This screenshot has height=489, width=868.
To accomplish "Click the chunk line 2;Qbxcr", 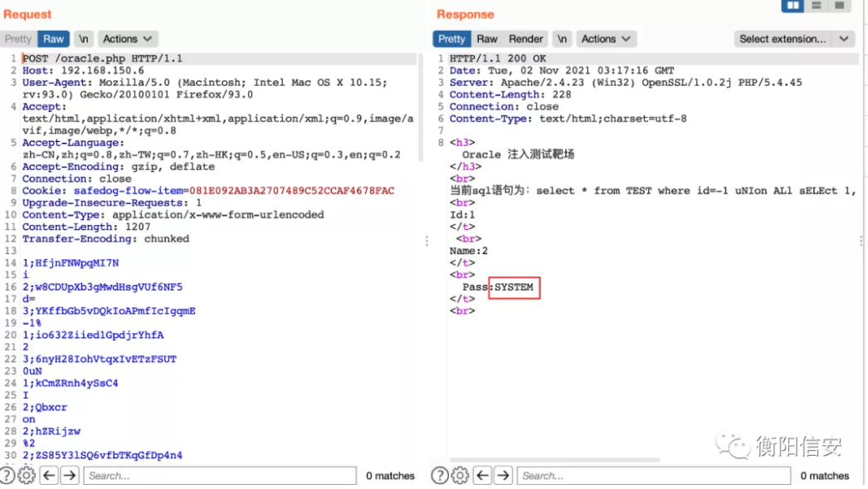I will 45,407.
